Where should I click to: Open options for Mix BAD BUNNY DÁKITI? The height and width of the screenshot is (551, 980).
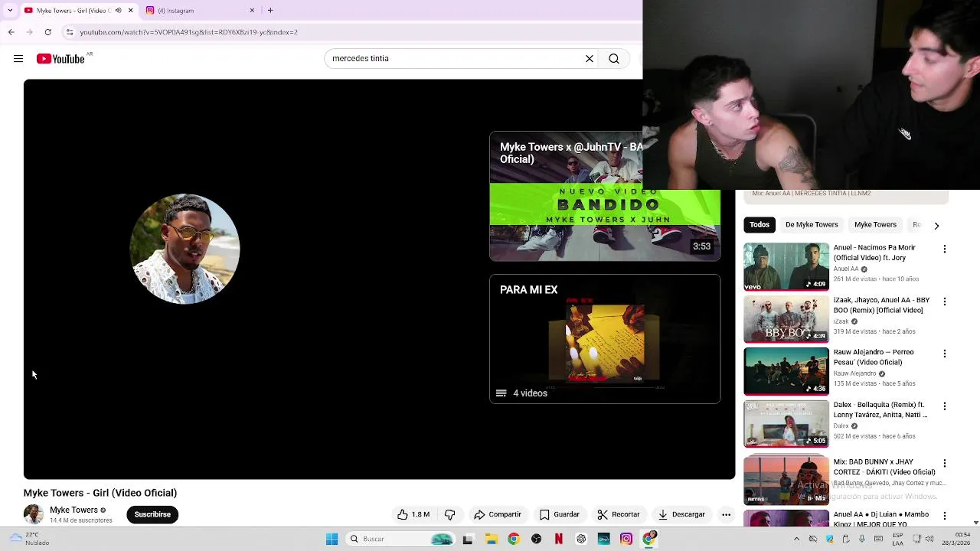point(944,464)
